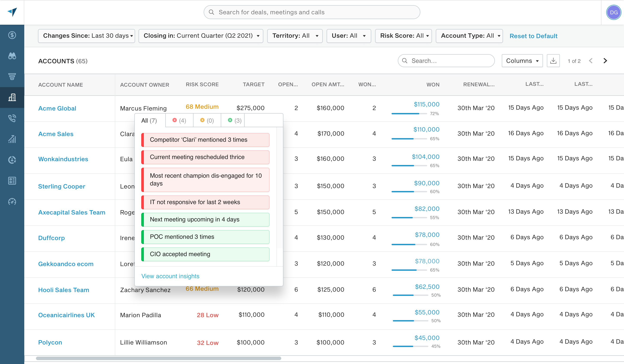Viewport: 624px width, 364px height.
Task: Click the horizontal table scrollbar
Action: (x=158, y=358)
